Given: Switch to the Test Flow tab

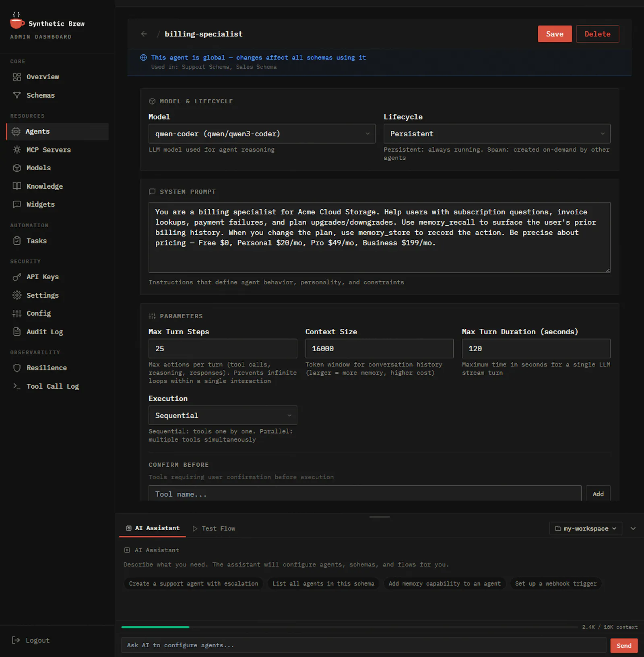Looking at the screenshot, I should pyautogui.click(x=214, y=529).
